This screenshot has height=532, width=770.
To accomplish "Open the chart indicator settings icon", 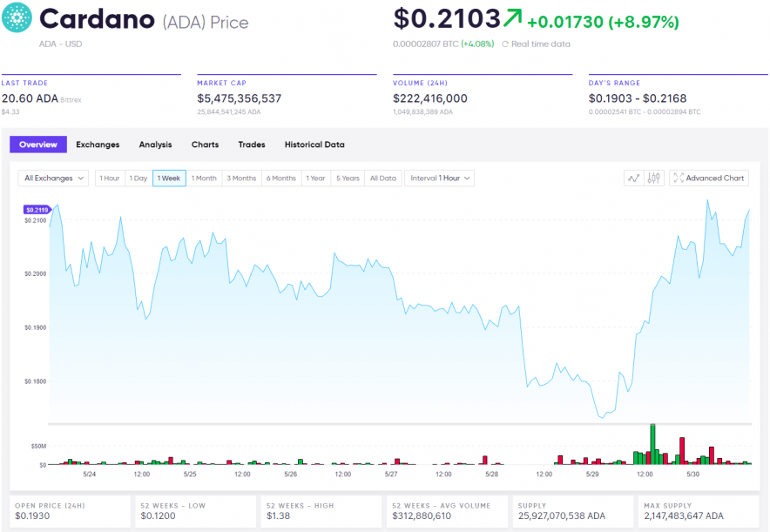I will 653,177.
